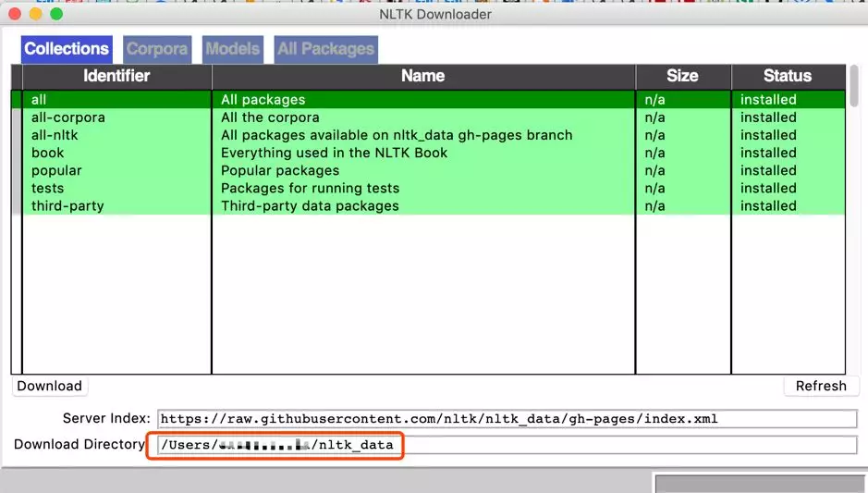Image resolution: width=868 pixels, height=493 pixels.
Task: Click 'Third-party data packages' cell
Action: (x=310, y=206)
